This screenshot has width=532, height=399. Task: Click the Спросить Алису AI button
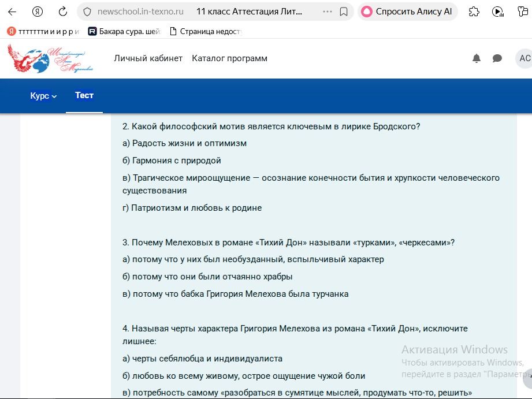coord(407,12)
